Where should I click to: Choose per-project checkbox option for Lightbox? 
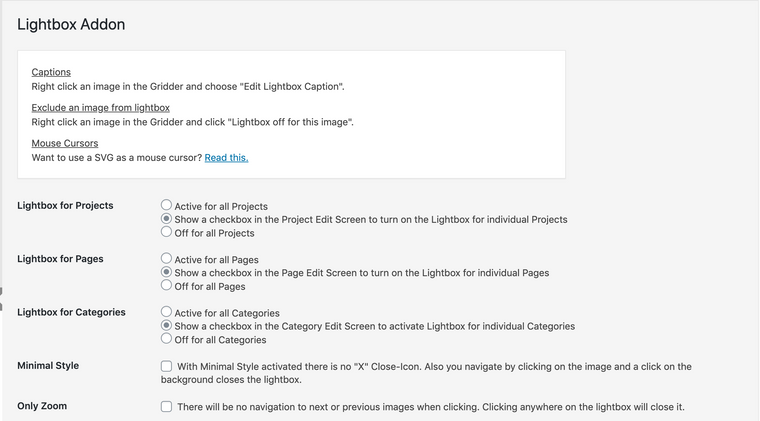167,219
